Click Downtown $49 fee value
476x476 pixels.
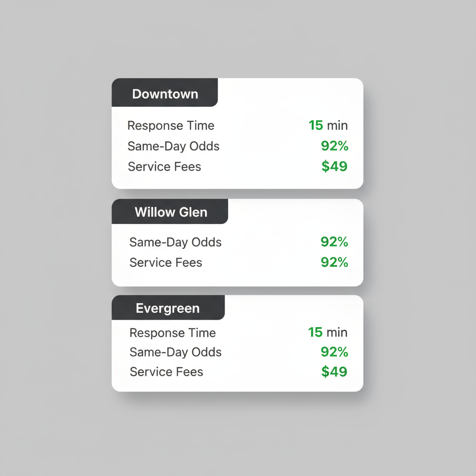click(x=334, y=166)
